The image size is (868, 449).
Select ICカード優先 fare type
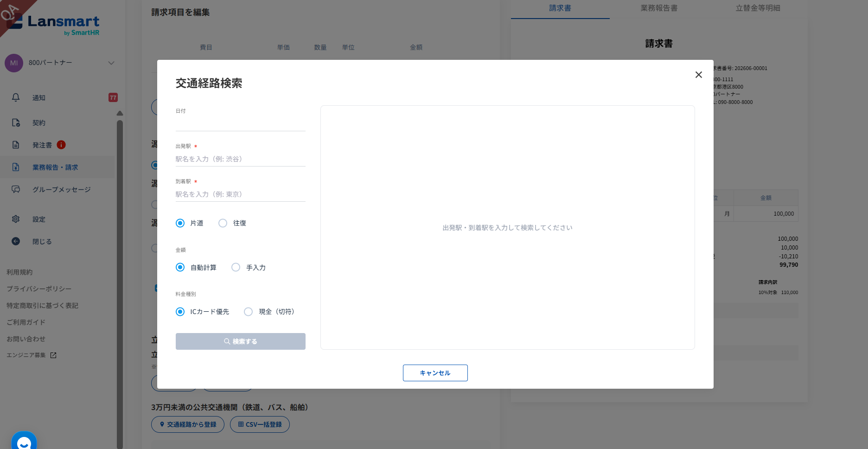pyautogui.click(x=180, y=312)
